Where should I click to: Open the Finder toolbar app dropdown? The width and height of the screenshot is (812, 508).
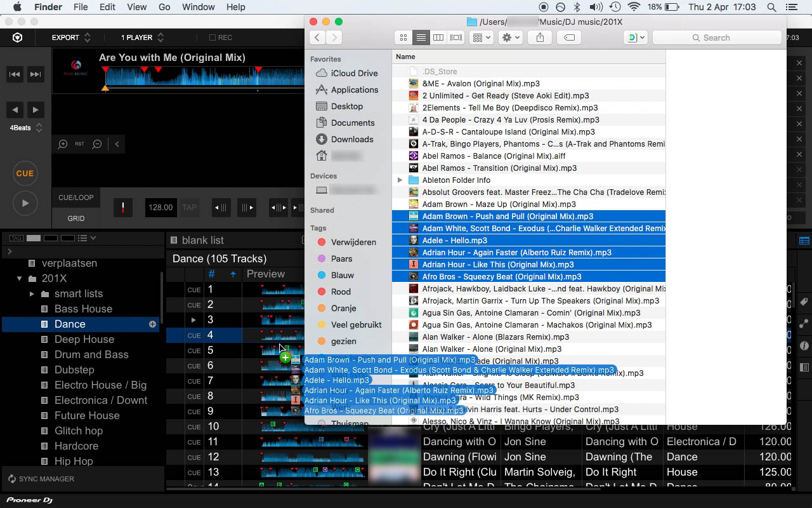click(x=636, y=37)
